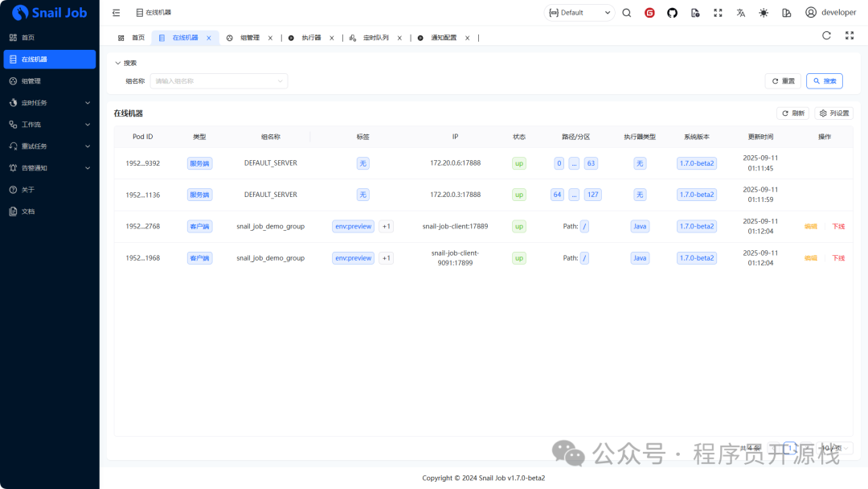The width and height of the screenshot is (868, 489).
Task: Click the Java tag in the 1952...2768 row
Action: point(640,227)
